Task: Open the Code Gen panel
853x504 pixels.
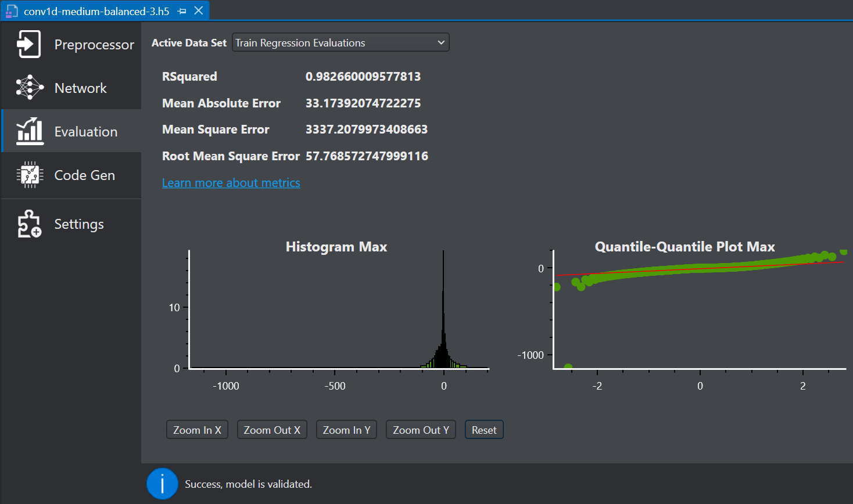Action: (70, 175)
